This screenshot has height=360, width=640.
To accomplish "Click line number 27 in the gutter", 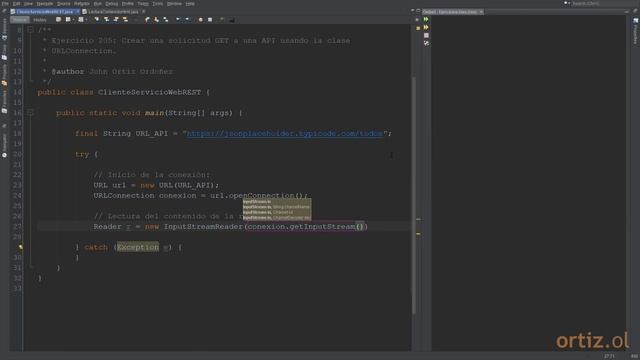I will [17, 227].
